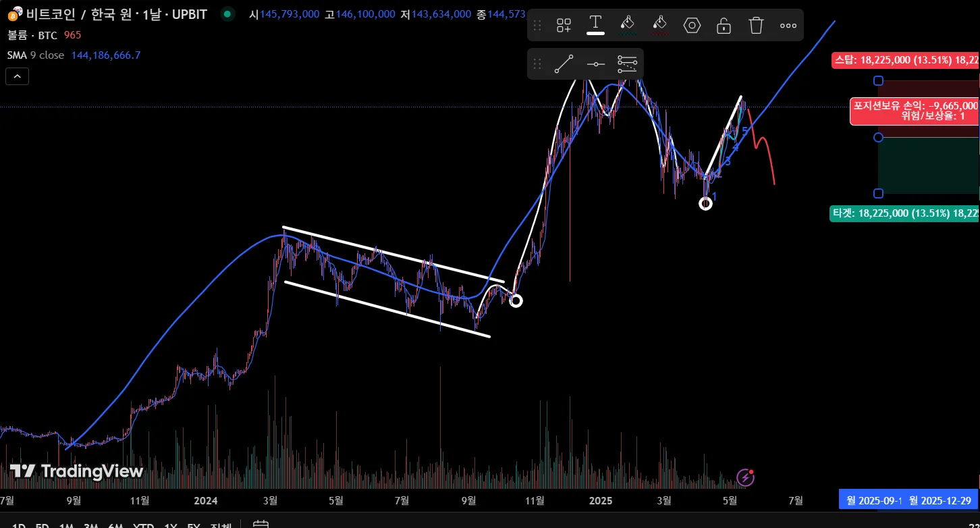Image resolution: width=980 pixels, height=528 pixels.
Task: Open the go-to-date calendar icon
Action: (x=261, y=524)
